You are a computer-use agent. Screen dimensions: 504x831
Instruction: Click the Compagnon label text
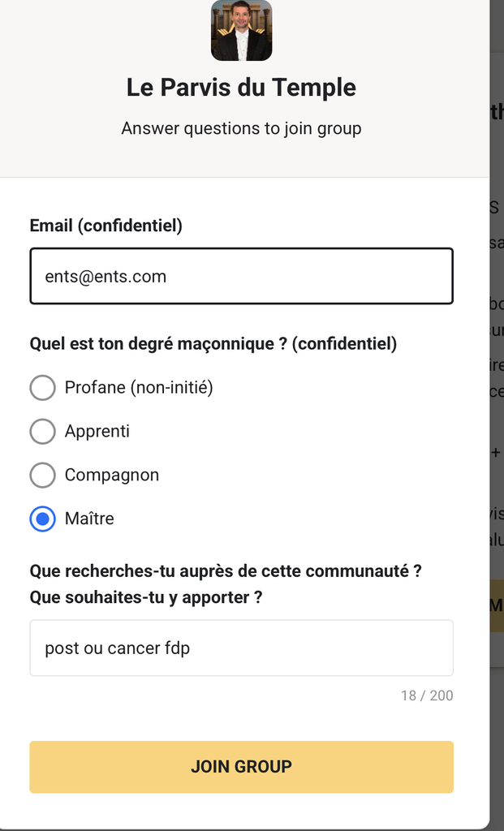(x=112, y=475)
